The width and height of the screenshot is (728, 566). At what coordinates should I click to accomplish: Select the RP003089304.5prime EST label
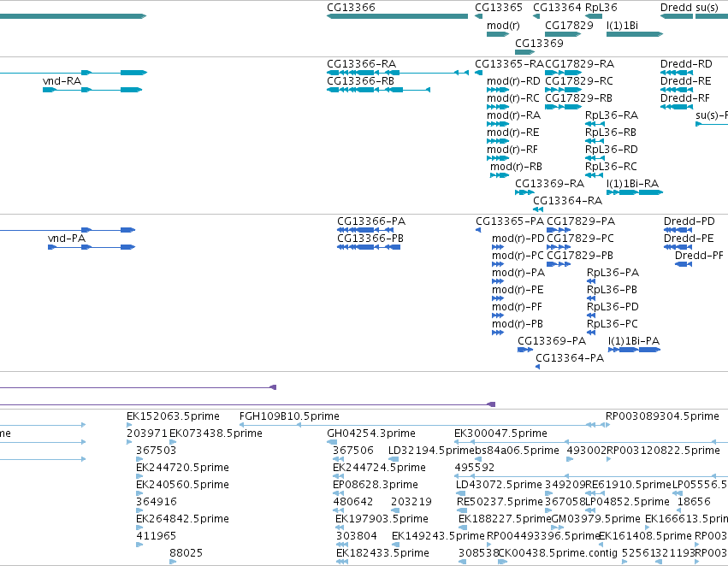coord(662,416)
